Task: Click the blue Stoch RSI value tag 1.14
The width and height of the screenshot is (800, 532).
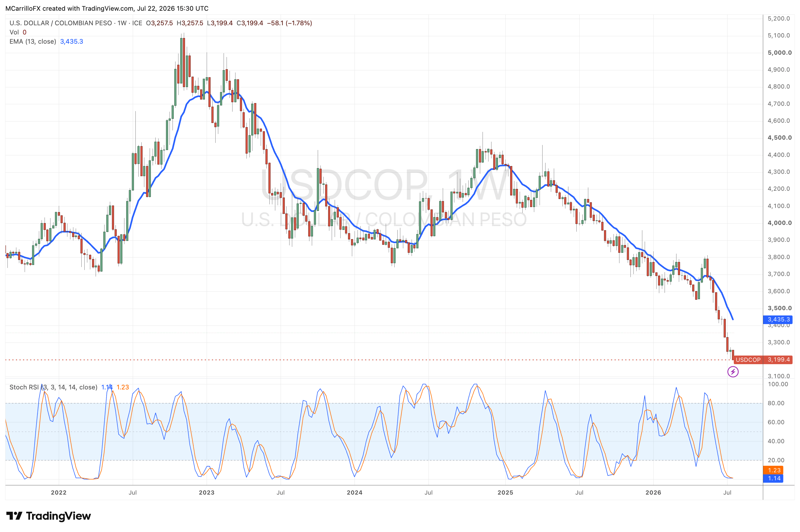Action: (x=773, y=479)
